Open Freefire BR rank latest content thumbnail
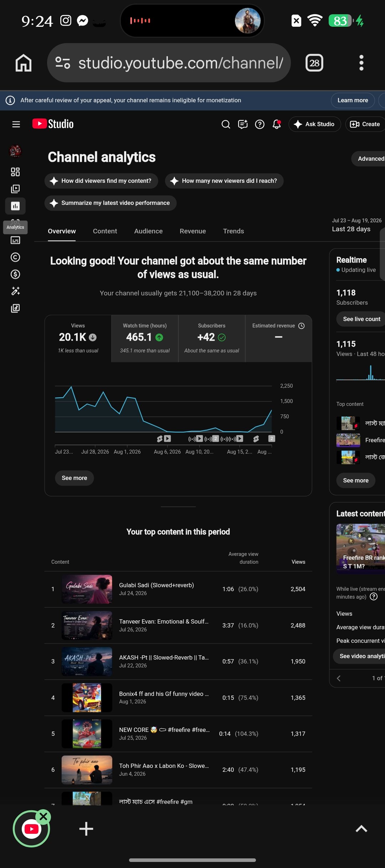 click(x=361, y=549)
